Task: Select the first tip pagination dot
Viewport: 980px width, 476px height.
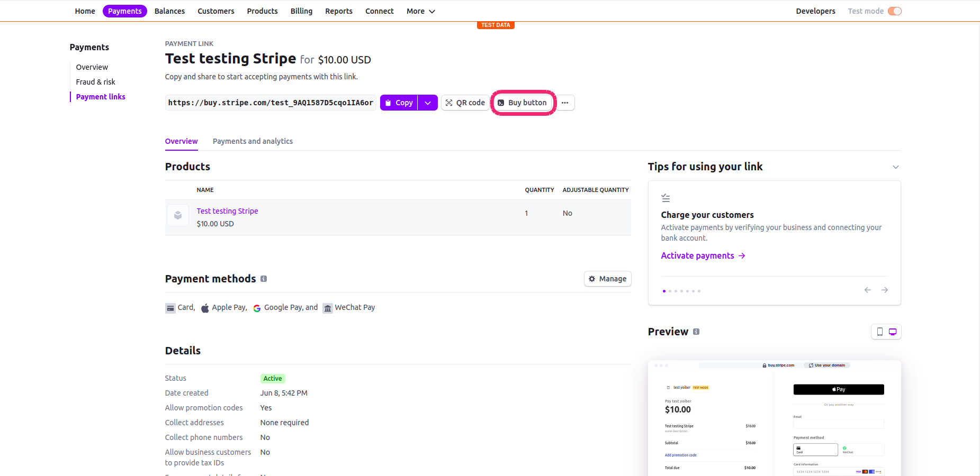Action: 664,291
